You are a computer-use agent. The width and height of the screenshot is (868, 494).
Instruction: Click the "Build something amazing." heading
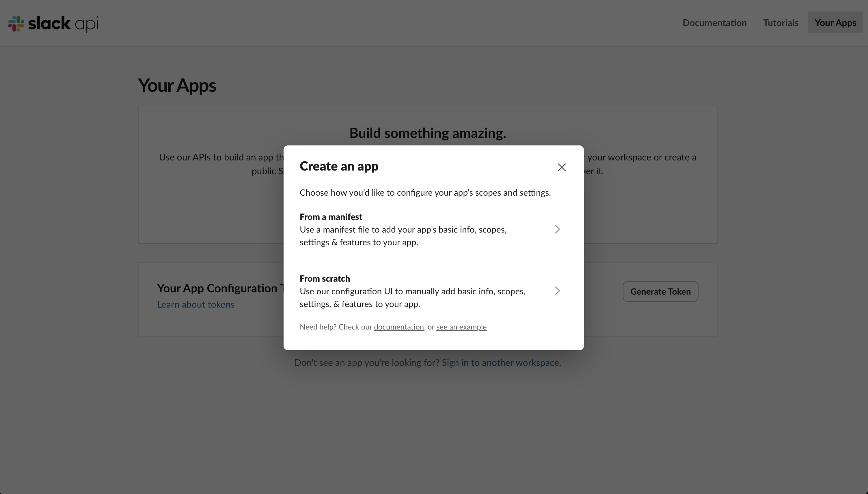pos(427,133)
